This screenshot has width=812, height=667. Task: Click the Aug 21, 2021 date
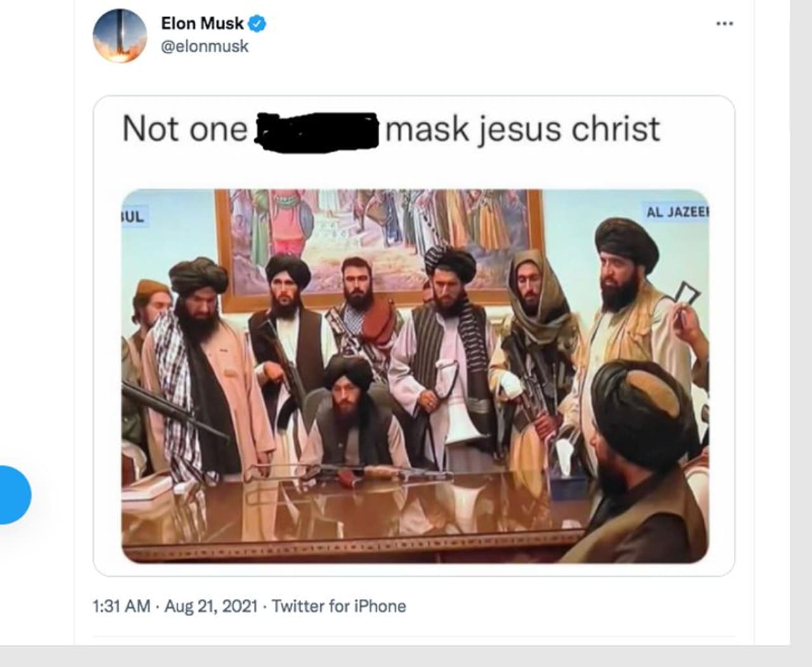pos(211,606)
